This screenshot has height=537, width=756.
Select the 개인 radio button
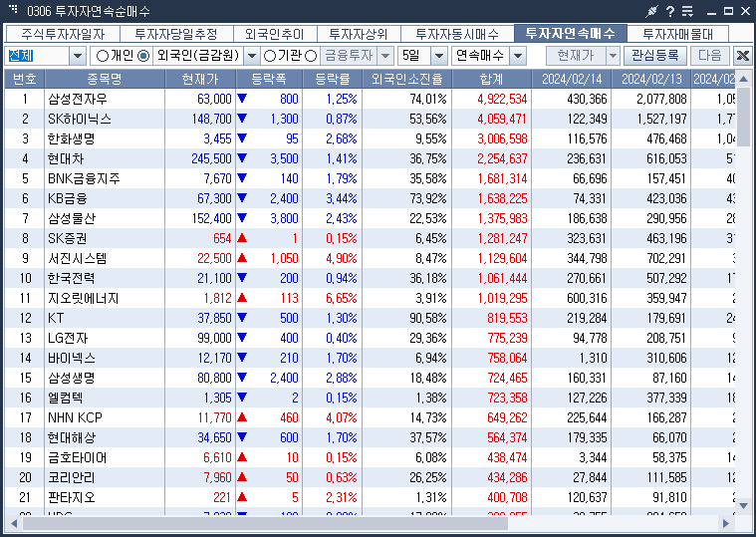point(103,56)
